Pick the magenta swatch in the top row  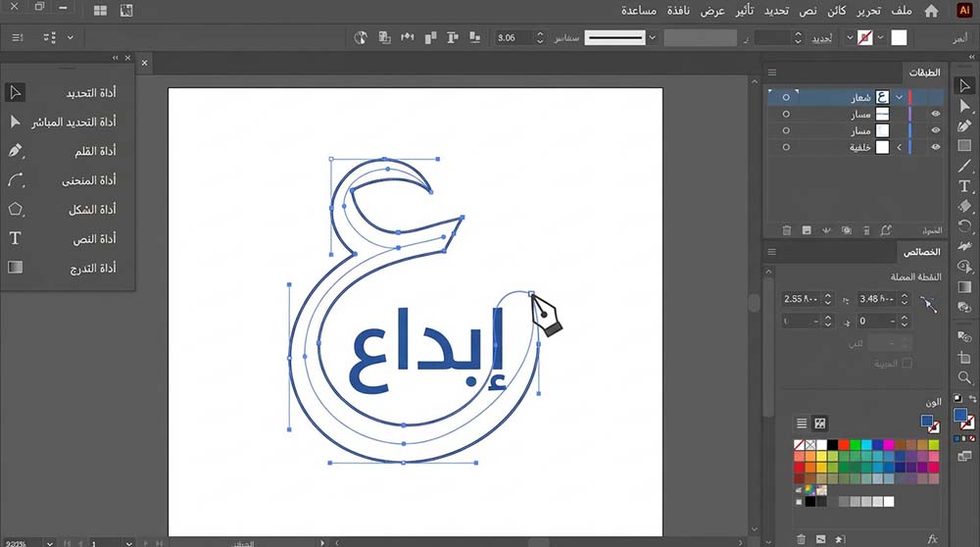coord(889,445)
